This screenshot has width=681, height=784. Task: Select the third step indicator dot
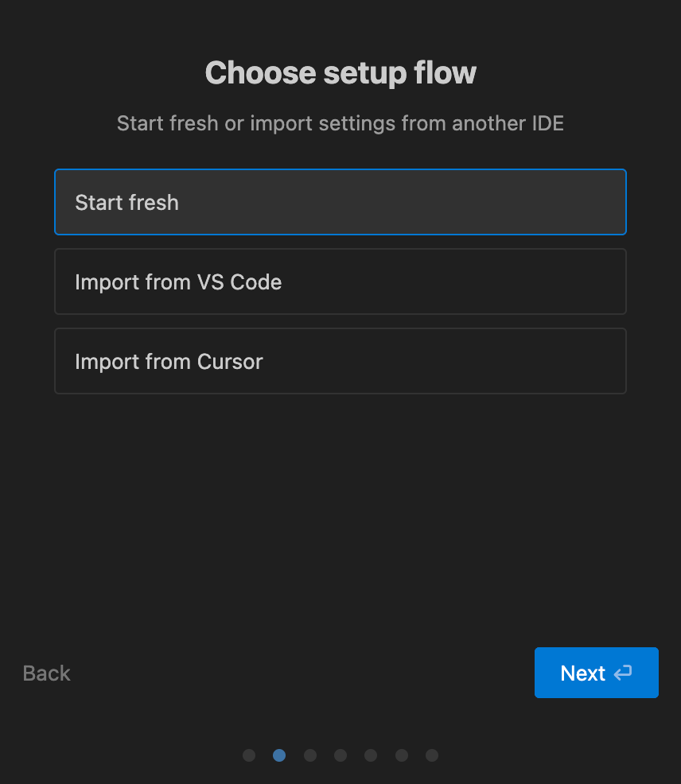(x=310, y=755)
